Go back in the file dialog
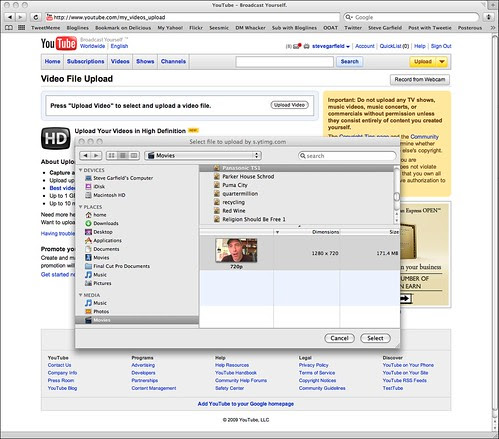499x439 pixels. click(x=85, y=155)
